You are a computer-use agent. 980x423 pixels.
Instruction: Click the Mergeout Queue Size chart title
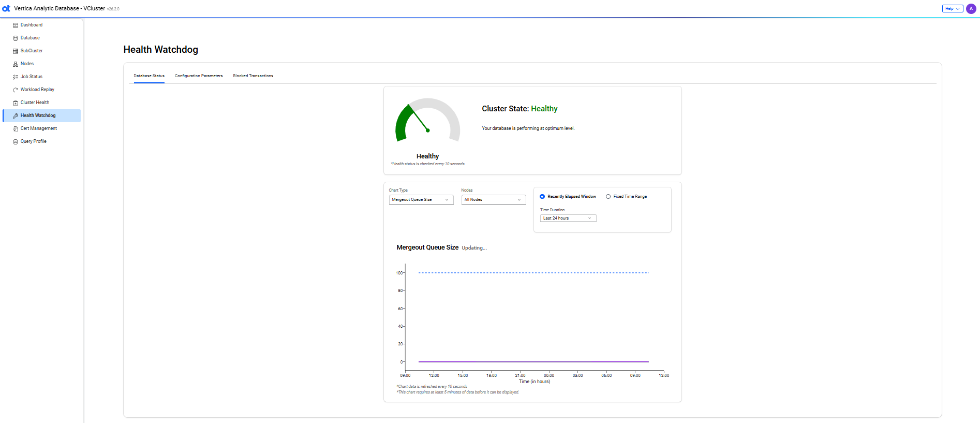427,247
